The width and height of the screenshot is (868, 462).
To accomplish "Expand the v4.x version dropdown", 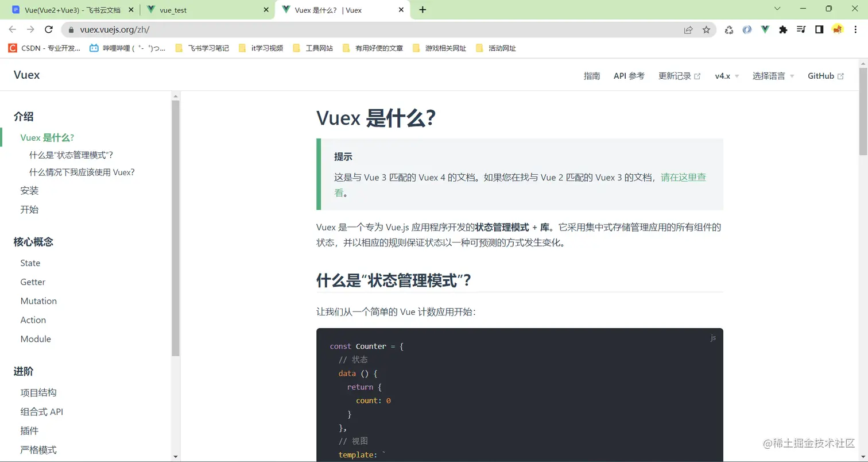I will click(727, 76).
